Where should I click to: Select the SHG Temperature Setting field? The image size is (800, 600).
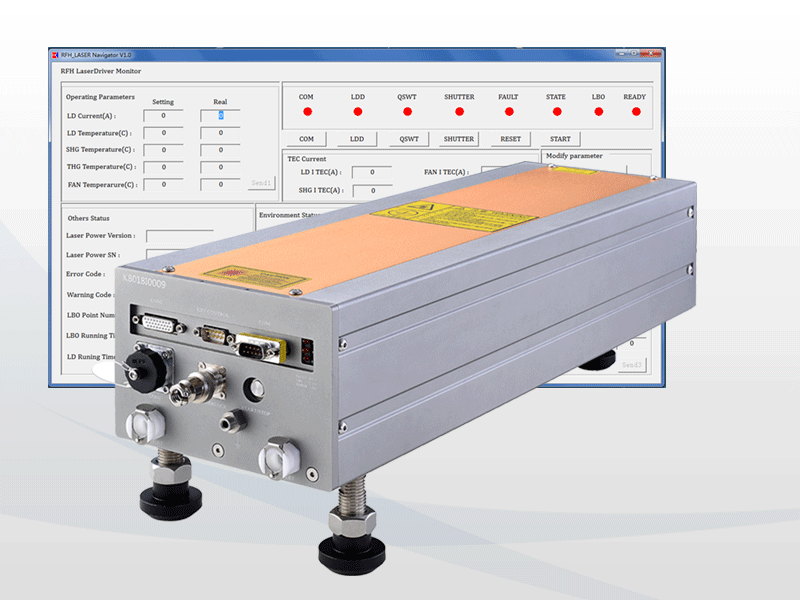163,150
